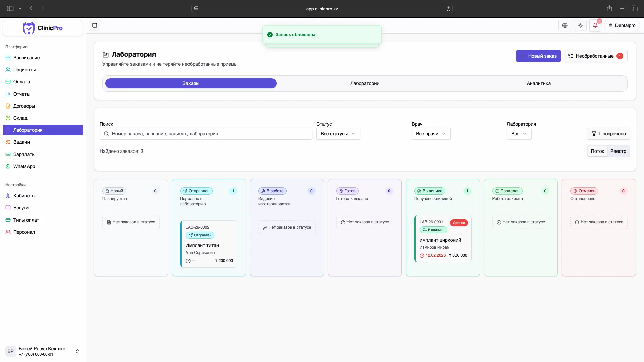Focus the order search field
The image size is (644, 362).
(x=206, y=134)
